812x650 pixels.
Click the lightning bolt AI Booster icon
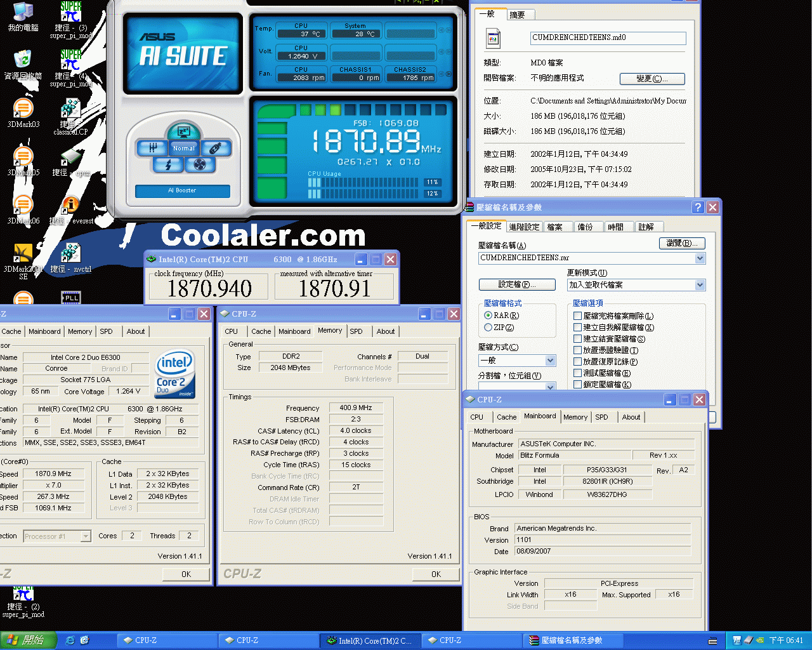click(168, 165)
